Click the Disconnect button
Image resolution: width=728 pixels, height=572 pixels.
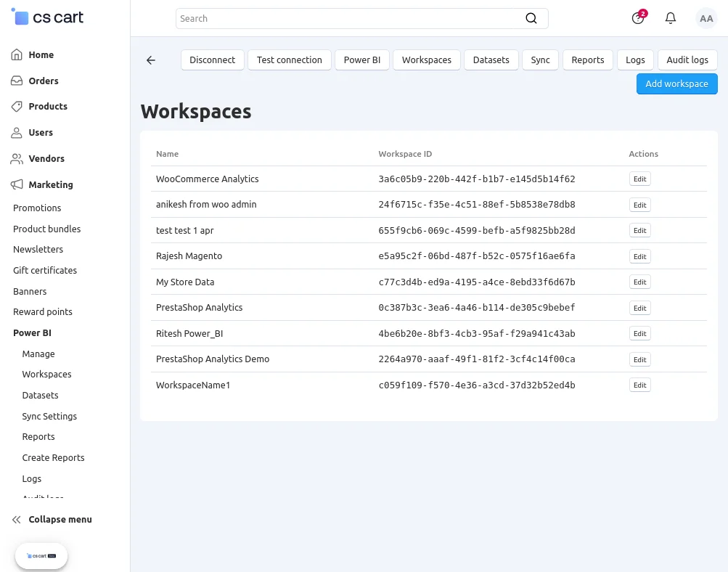pyautogui.click(x=212, y=60)
